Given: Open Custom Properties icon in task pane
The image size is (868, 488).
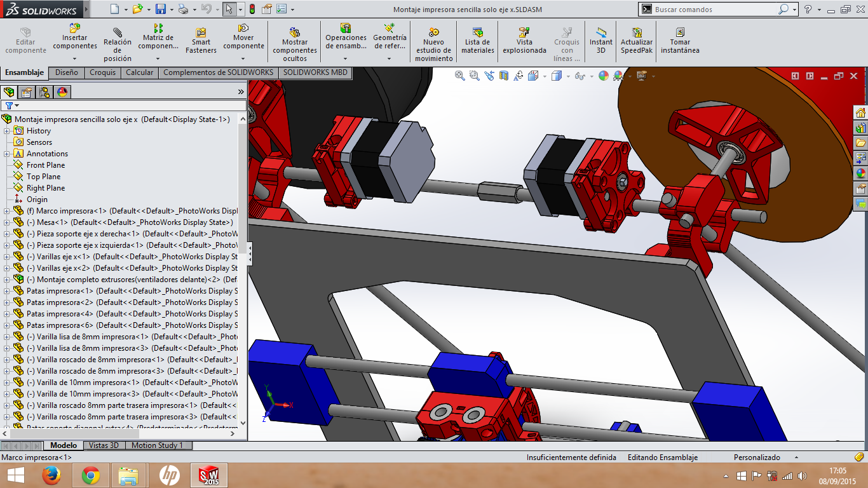Looking at the screenshot, I should [861, 189].
